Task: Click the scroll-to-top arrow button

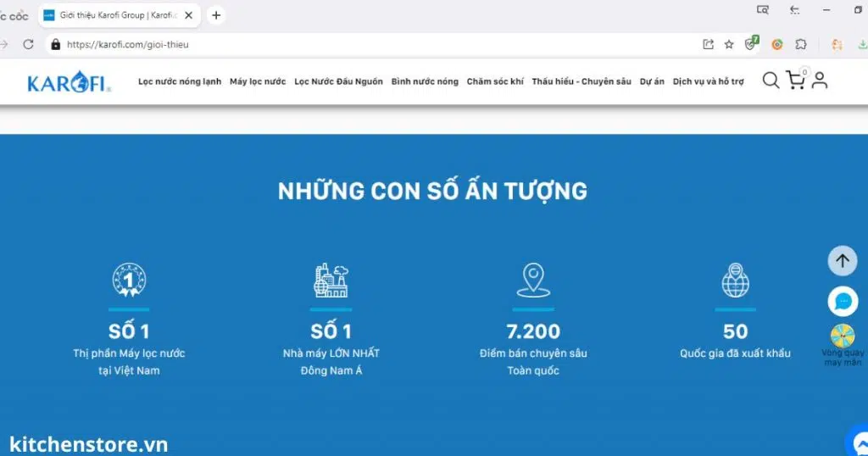Action: click(843, 261)
